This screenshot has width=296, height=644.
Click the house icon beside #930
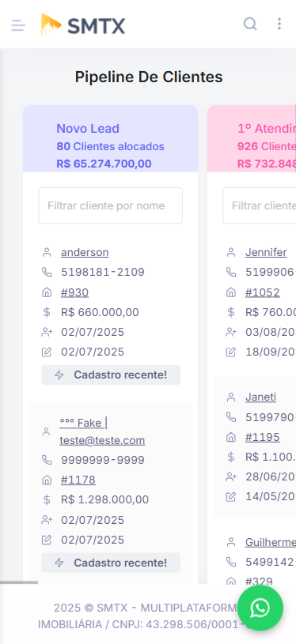[47, 292]
